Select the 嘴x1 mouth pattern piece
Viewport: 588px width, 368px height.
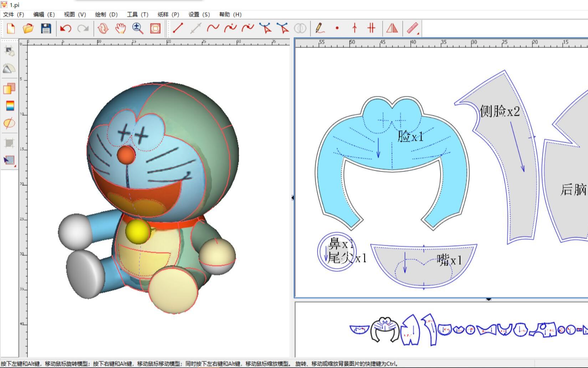point(424,266)
